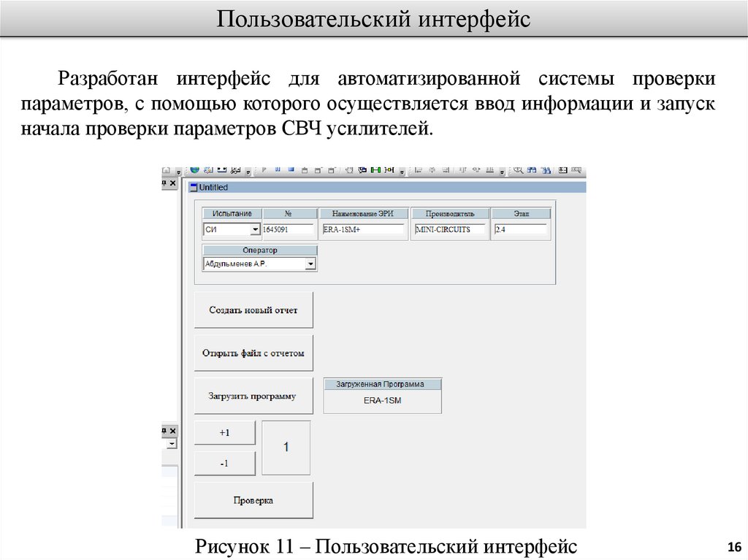Click the Pause toolbar icon
This screenshot has width=748, height=560.
[278, 170]
